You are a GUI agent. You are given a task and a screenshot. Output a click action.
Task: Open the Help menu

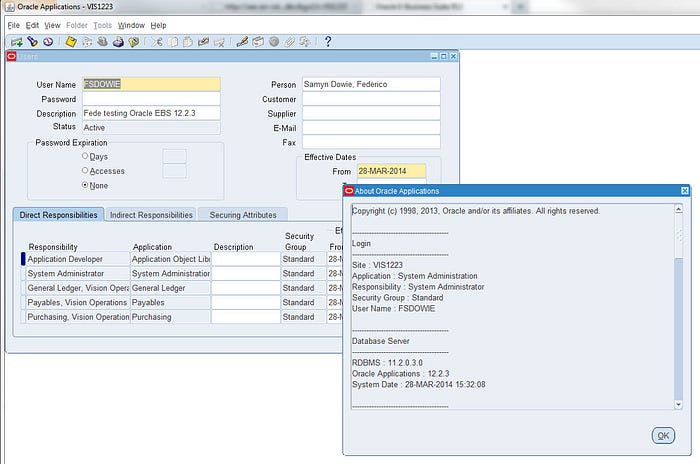158,25
